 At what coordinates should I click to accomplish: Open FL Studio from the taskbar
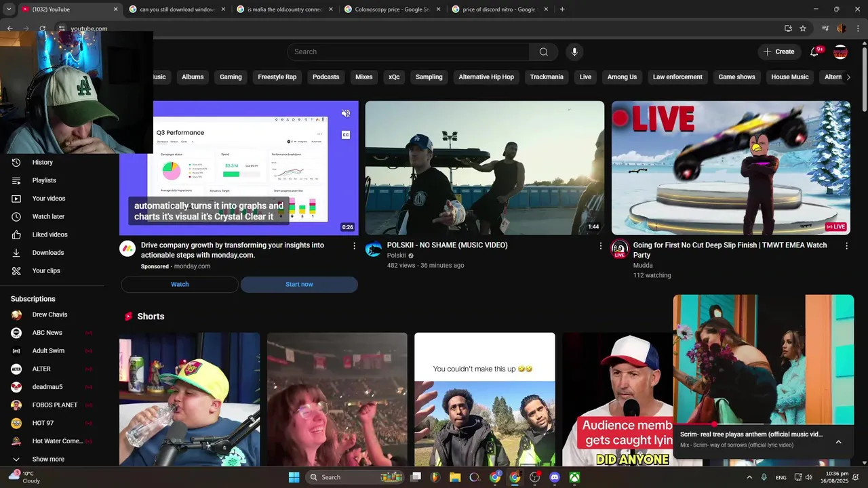(435, 477)
